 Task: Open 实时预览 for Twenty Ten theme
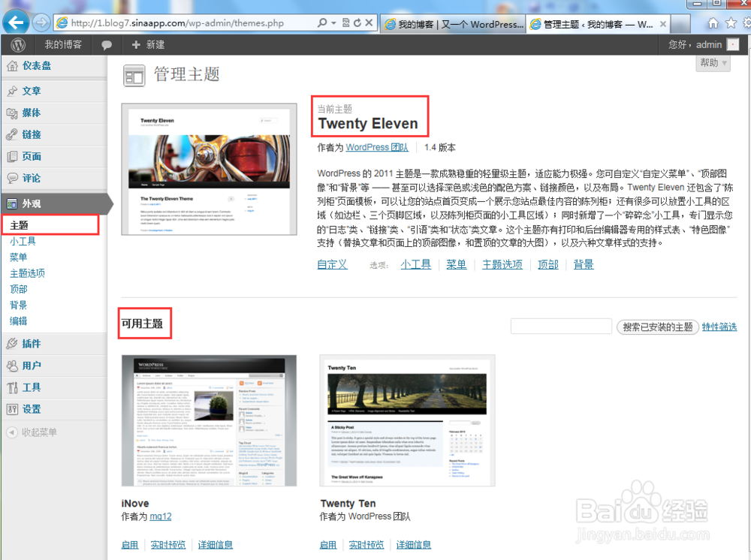click(x=366, y=545)
